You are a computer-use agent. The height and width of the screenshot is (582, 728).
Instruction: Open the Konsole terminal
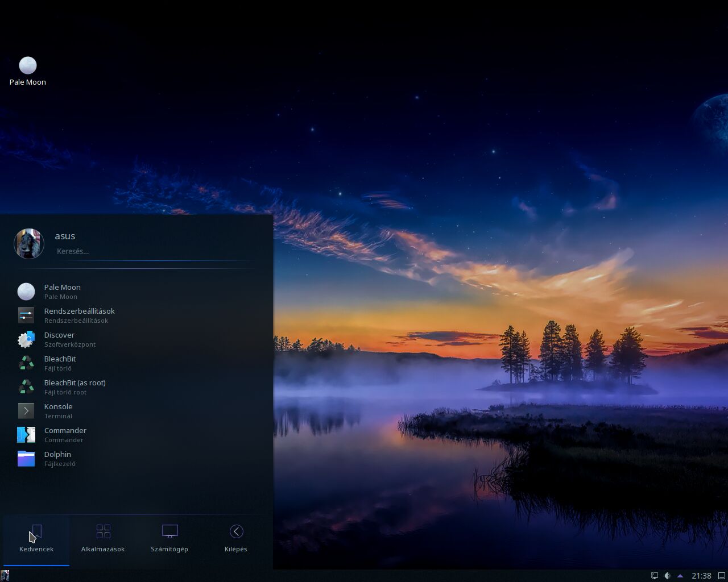coord(136,411)
